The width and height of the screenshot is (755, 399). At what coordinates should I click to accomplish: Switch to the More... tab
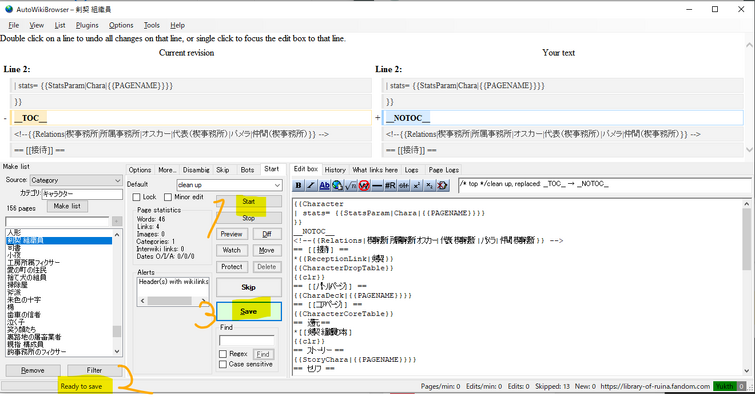167,170
